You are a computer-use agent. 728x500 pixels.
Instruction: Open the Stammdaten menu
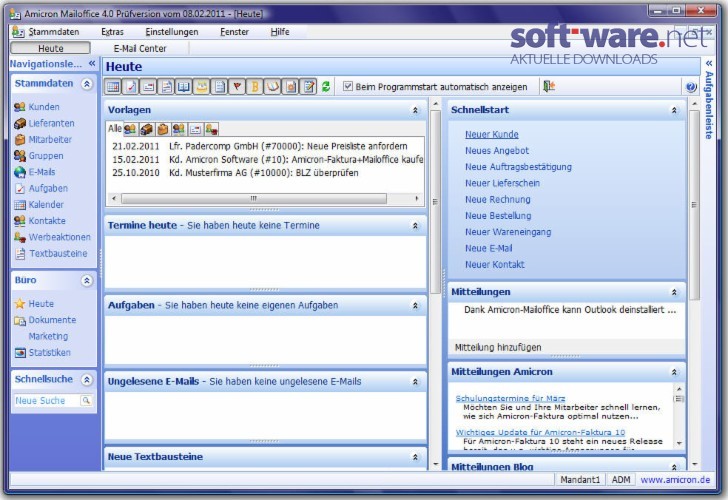(x=53, y=32)
